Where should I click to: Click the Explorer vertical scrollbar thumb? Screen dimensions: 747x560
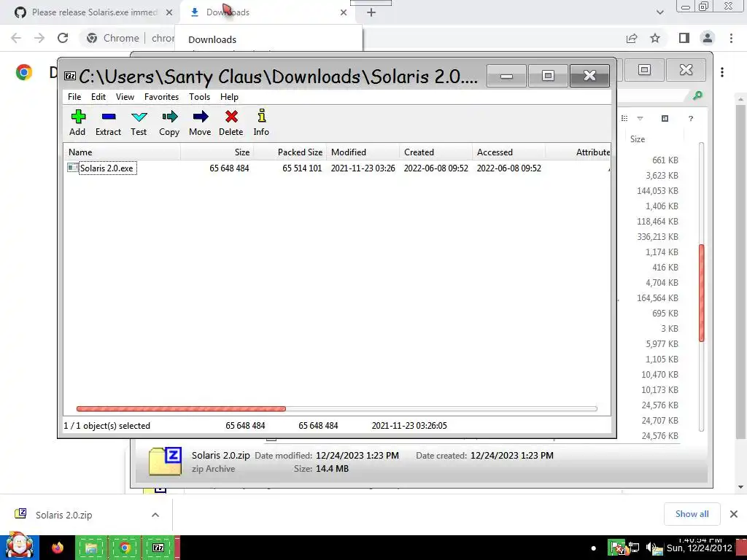(x=701, y=292)
